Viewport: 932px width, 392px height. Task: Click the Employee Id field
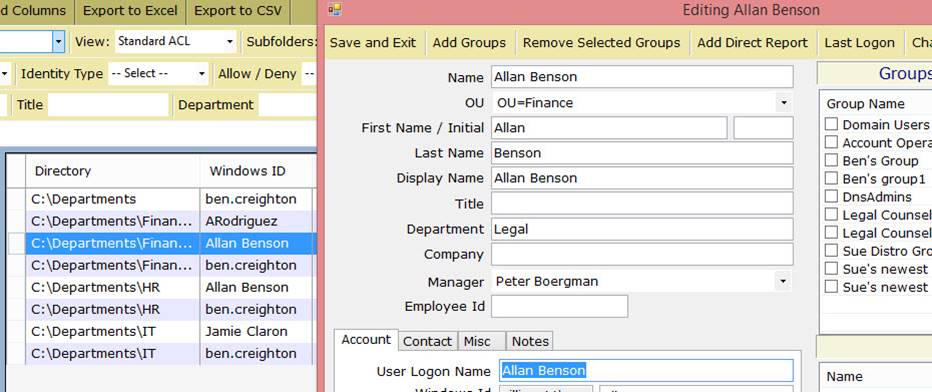coord(559,306)
